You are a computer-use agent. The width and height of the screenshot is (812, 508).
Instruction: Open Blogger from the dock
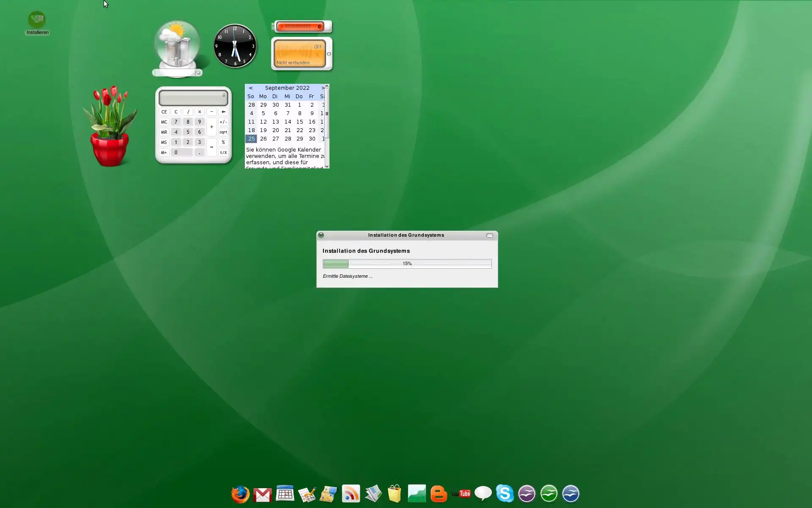point(439,494)
